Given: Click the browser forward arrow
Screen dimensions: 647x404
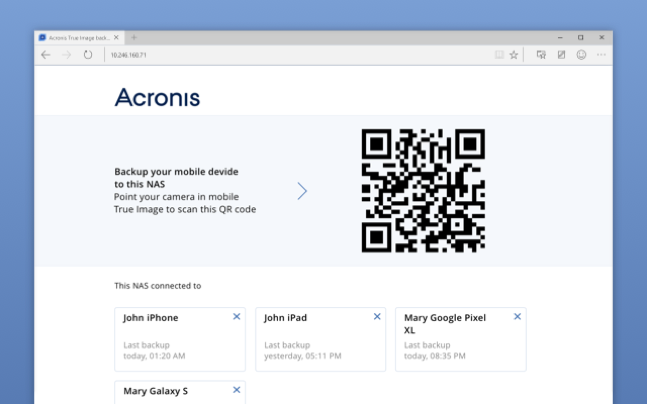Looking at the screenshot, I should tap(66, 55).
